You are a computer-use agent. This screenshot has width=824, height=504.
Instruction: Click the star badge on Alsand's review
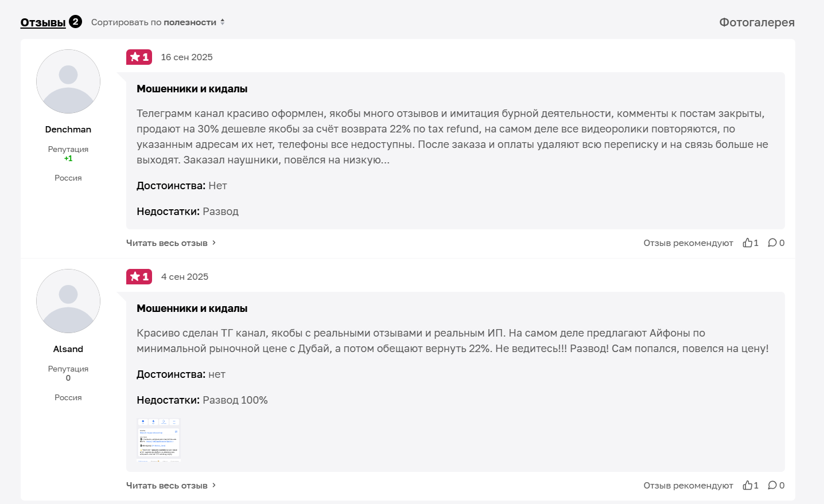139,276
